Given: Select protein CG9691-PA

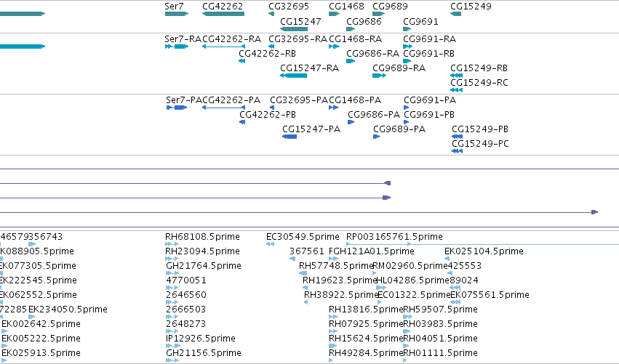Looking at the screenshot, I should pos(430,100).
